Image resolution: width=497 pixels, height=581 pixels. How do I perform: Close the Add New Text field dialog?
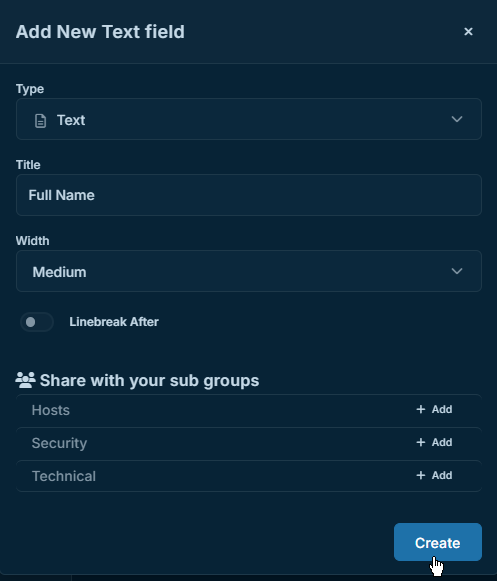point(468,31)
